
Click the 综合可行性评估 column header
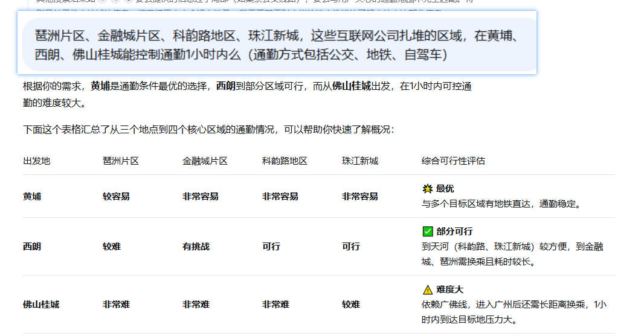(453, 161)
